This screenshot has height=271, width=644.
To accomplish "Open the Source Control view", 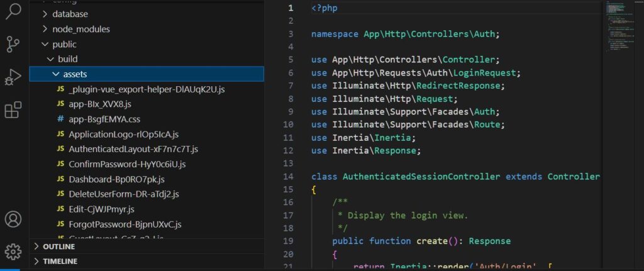I will 13,44.
